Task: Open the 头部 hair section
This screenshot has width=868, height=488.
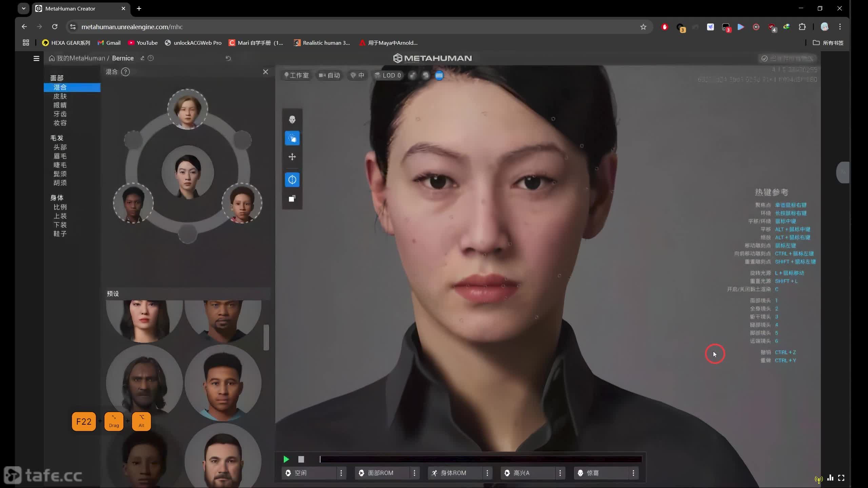Action: point(60,147)
